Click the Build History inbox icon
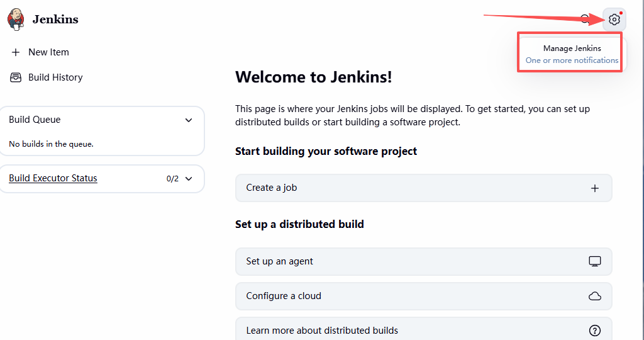This screenshot has width=644, height=340. (x=16, y=77)
